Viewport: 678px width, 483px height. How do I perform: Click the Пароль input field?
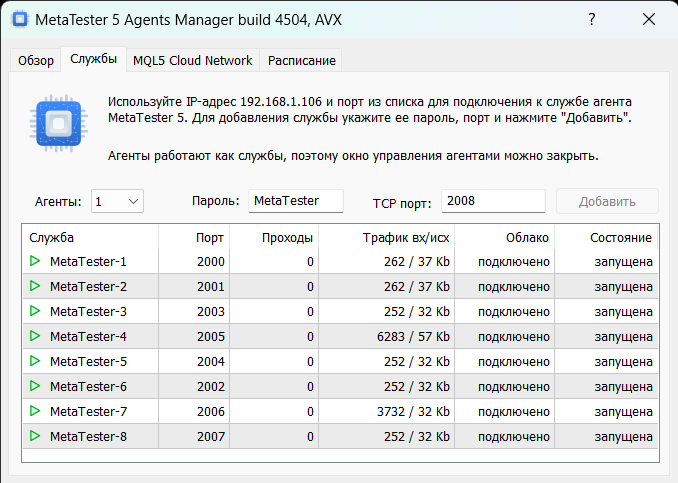(296, 201)
